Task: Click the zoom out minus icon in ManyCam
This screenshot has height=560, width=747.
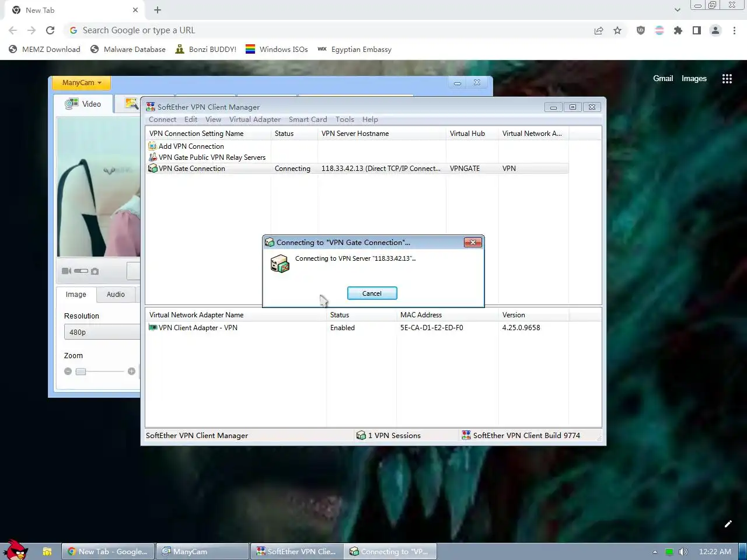Action: [68, 371]
